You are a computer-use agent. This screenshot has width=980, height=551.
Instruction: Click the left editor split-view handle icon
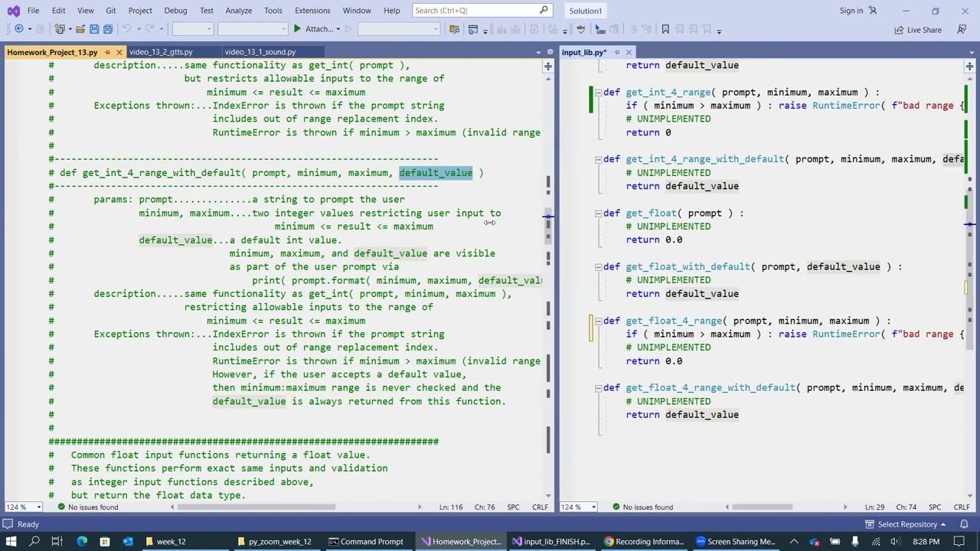click(x=548, y=67)
